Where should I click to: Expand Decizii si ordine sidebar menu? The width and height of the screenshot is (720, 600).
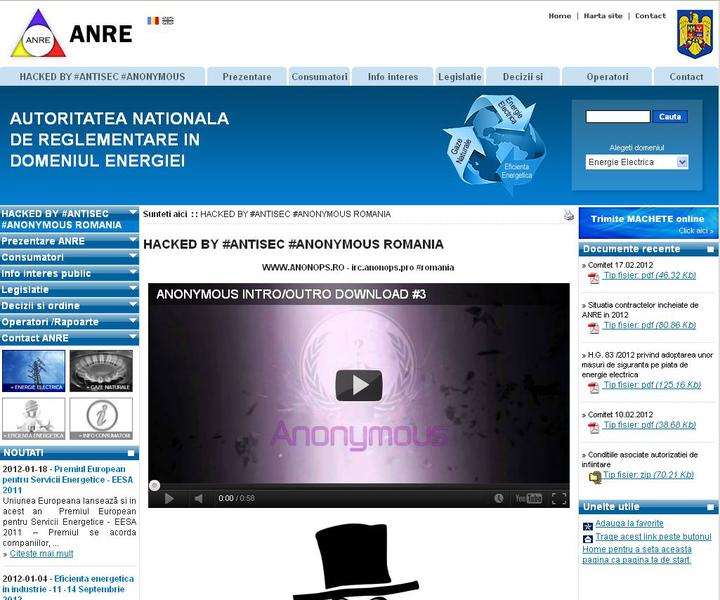pos(69,305)
